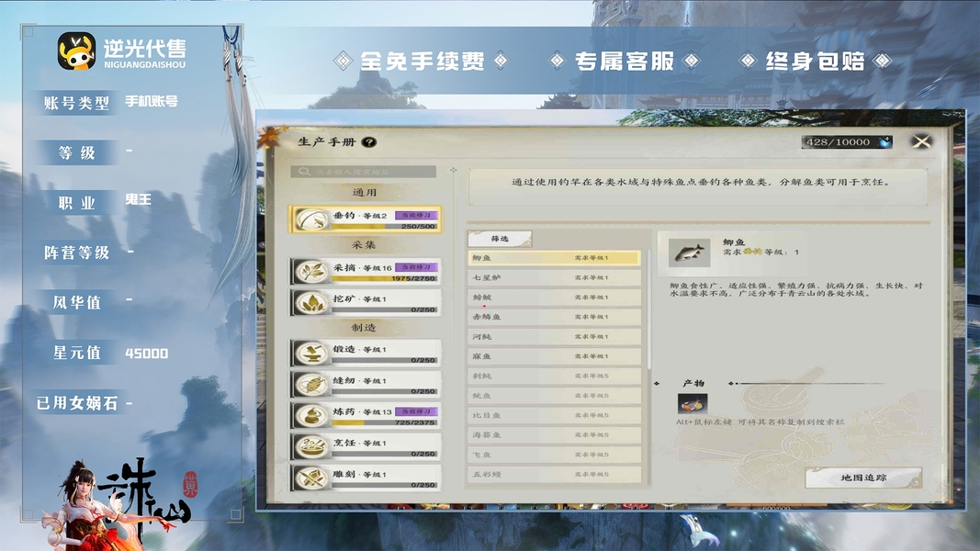Click the 专属客服 banner text
Viewport: 980px width, 551px height.
click(x=625, y=61)
